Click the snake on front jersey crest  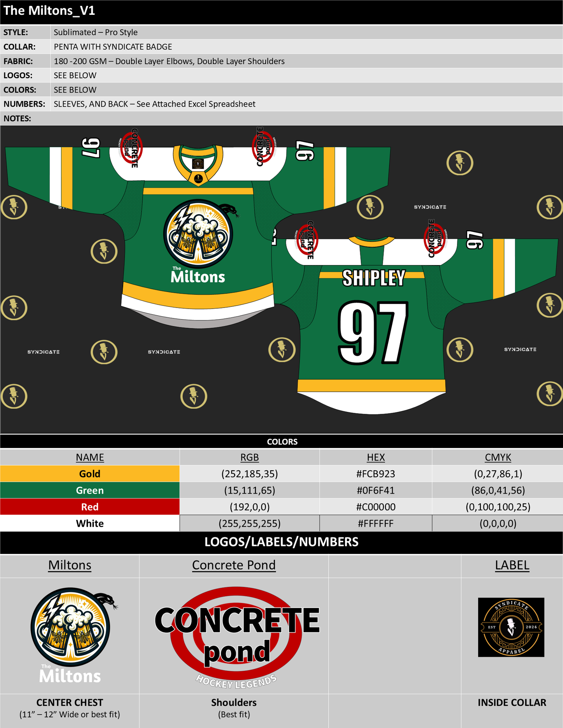(x=229, y=209)
